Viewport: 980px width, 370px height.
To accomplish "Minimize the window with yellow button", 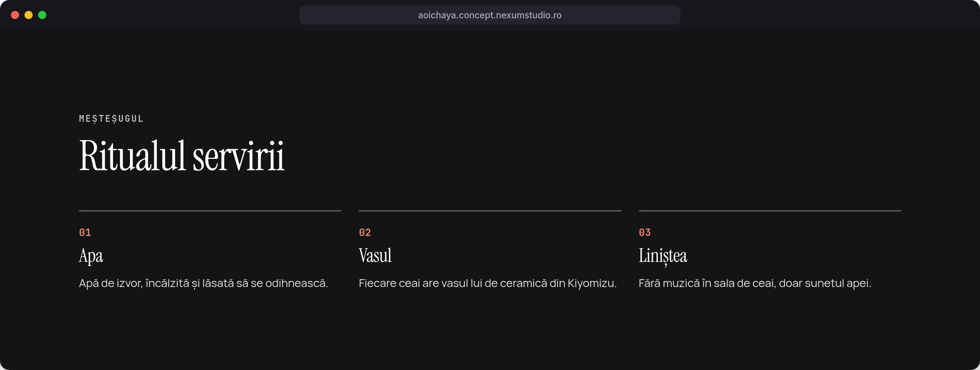I will (x=29, y=15).
